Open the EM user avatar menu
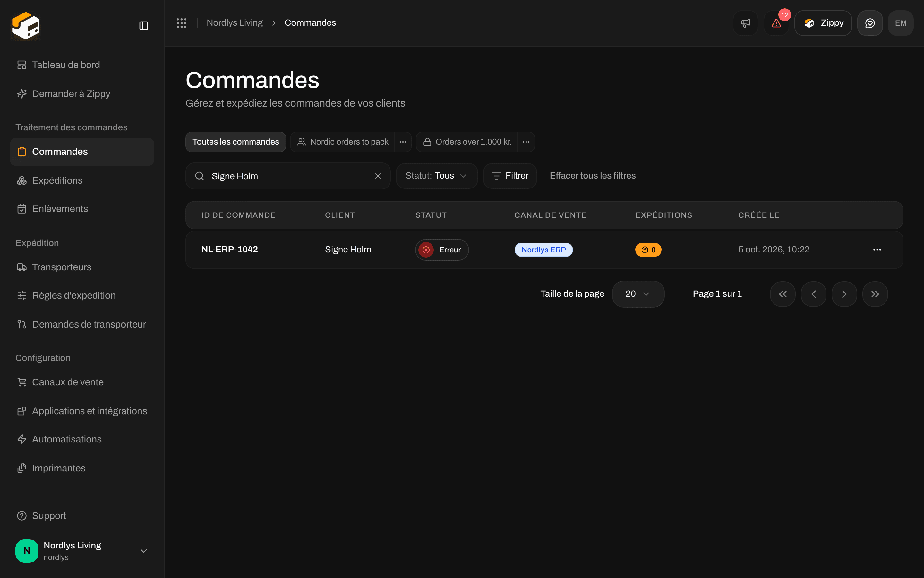Image resolution: width=924 pixels, height=578 pixels. [901, 23]
